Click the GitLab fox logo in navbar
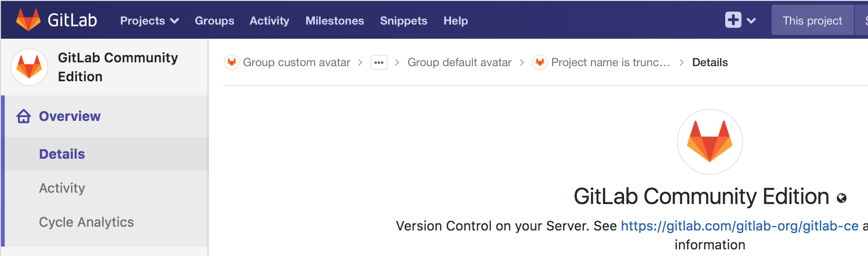The width and height of the screenshot is (868, 256). pyautogui.click(x=28, y=20)
